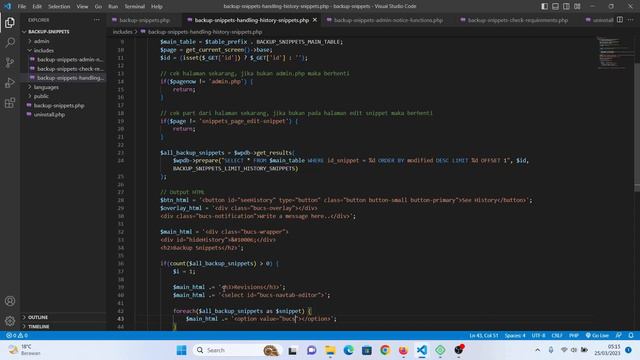Viewport: 640px width, 360px height.
Task: Close the history-snippets editor tab
Action: coord(315,20)
